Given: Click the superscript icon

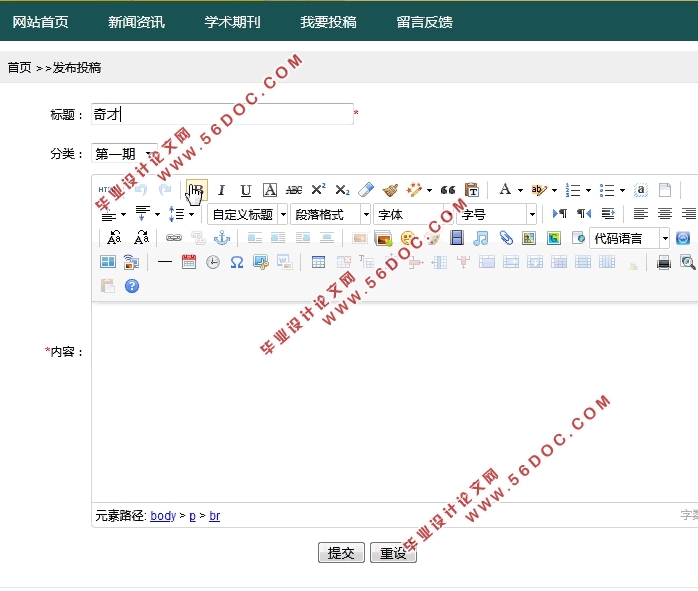Looking at the screenshot, I should [318, 190].
